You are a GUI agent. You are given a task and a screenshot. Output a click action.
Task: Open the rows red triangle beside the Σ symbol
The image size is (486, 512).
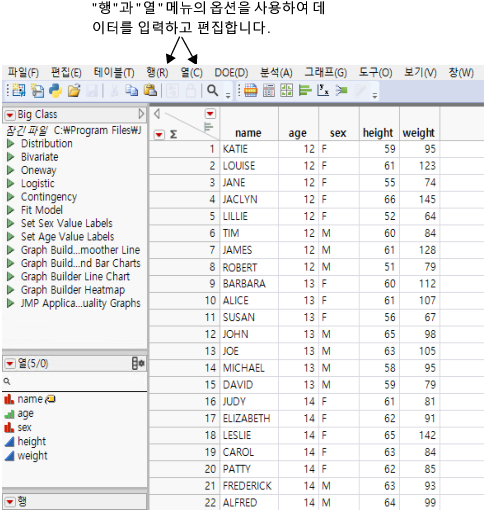click(x=159, y=135)
